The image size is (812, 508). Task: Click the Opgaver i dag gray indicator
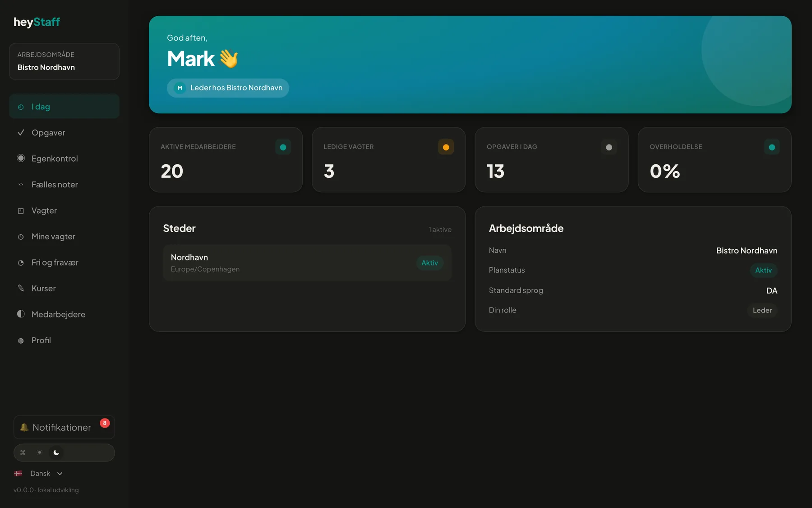609,147
